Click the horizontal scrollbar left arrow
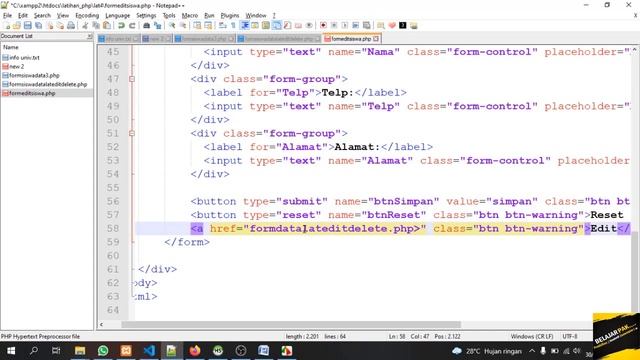640x360 pixels. (101, 324)
